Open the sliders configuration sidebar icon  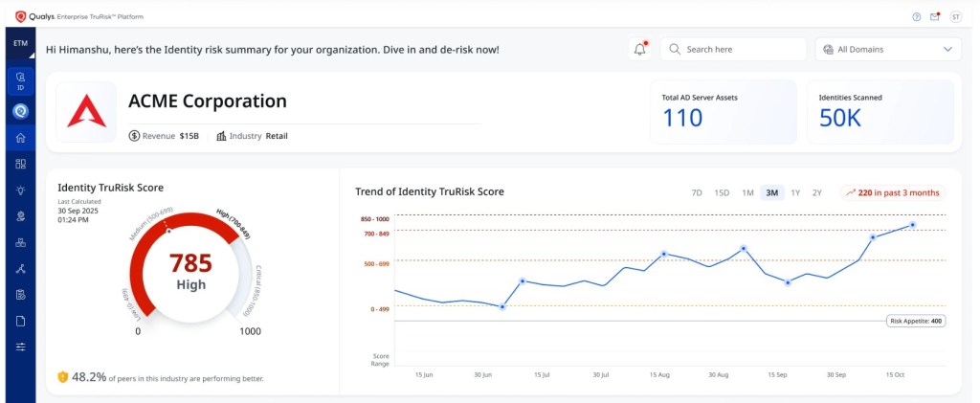(20, 347)
